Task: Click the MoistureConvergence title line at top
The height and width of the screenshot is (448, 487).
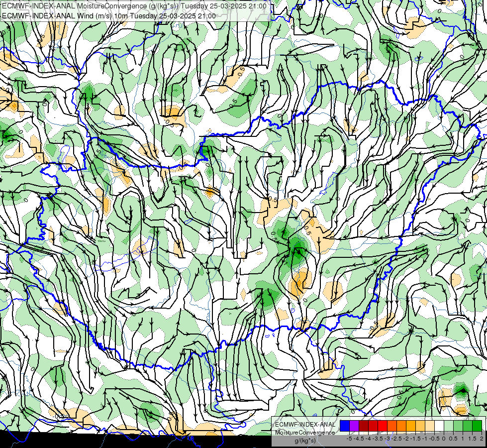Action: pyautogui.click(x=134, y=6)
